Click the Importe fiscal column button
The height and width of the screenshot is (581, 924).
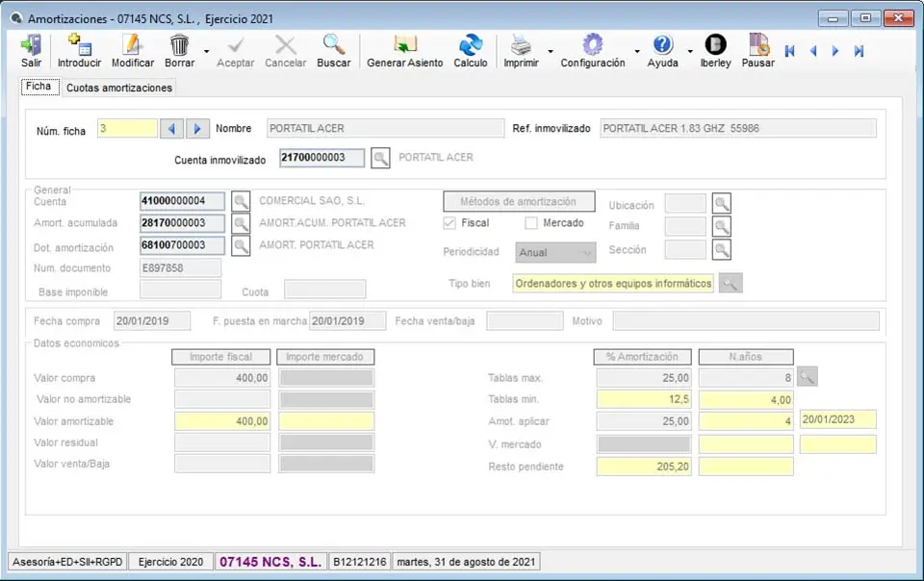pyautogui.click(x=221, y=357)
